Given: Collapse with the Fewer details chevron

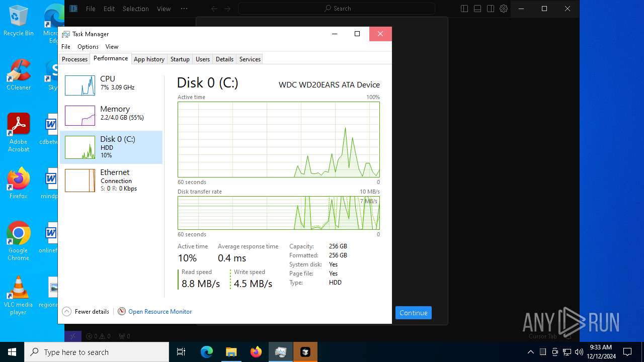Looking at the screenshot, I should 66,312.
